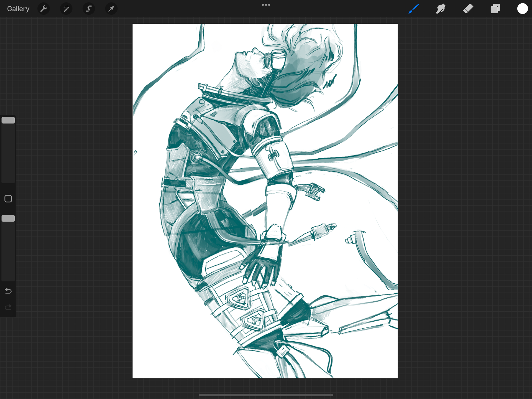Activate the Transform arrow tool
This screenshot has width=532, height=399.
[x=111, y=9]
